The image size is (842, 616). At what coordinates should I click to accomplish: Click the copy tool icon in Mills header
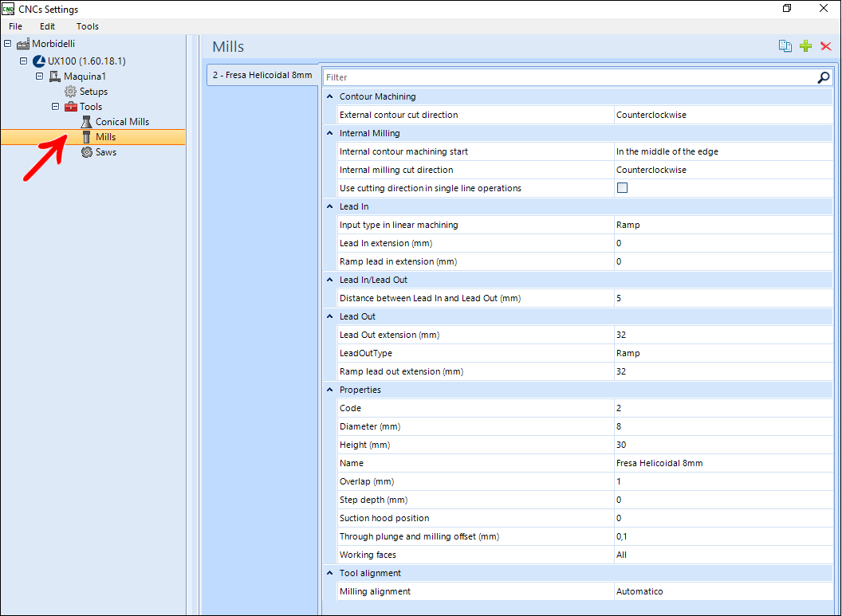785,46
